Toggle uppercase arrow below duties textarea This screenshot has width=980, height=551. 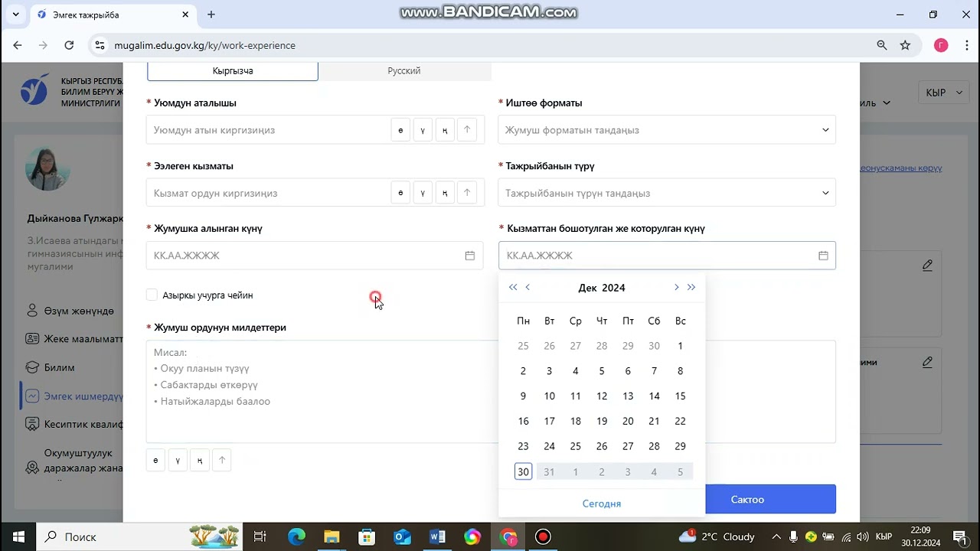(222, 460)
